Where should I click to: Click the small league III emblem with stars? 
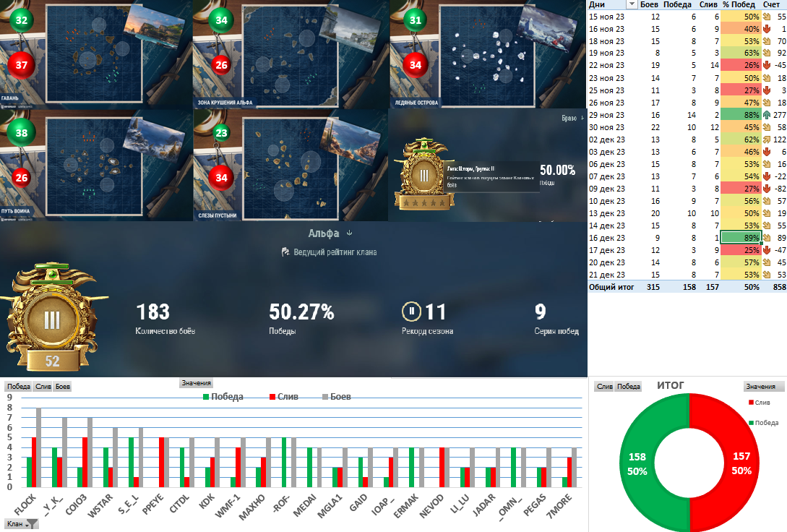click(424, 175)
